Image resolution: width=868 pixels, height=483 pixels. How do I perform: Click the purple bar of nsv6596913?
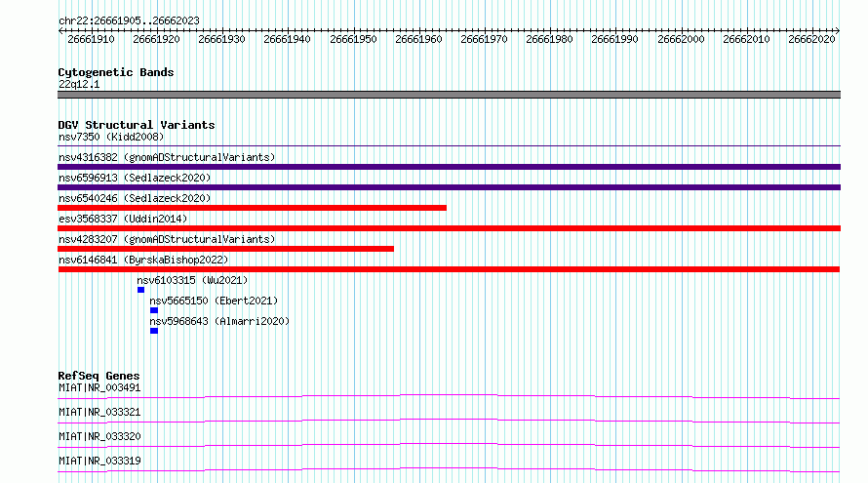pos(449,187)
